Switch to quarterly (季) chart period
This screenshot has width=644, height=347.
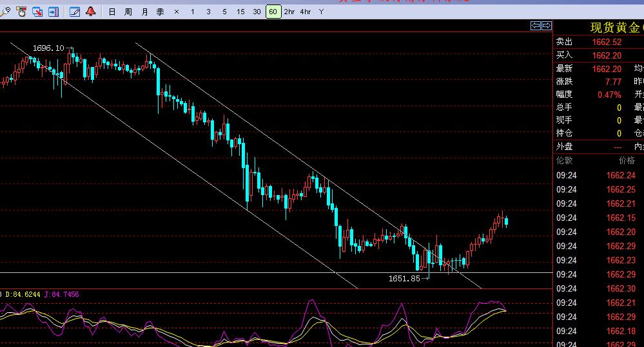point(160,12)
